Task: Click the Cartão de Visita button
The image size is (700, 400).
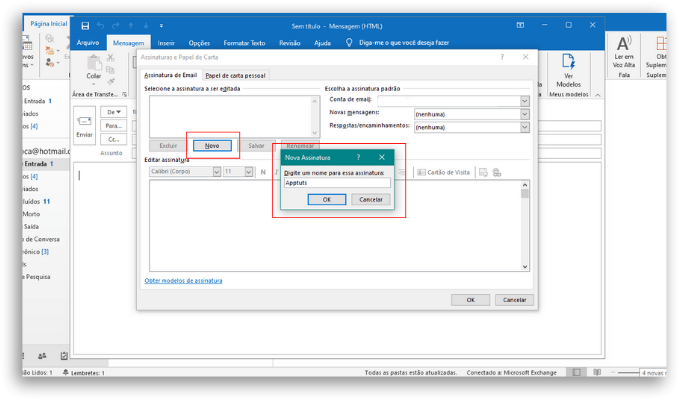Action: [x=443, y=172]
